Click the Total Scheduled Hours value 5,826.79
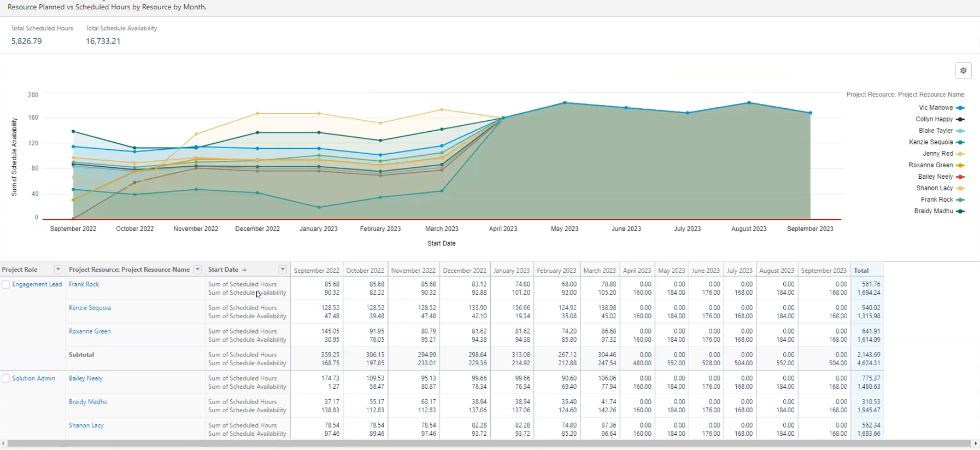 [26, 41]
